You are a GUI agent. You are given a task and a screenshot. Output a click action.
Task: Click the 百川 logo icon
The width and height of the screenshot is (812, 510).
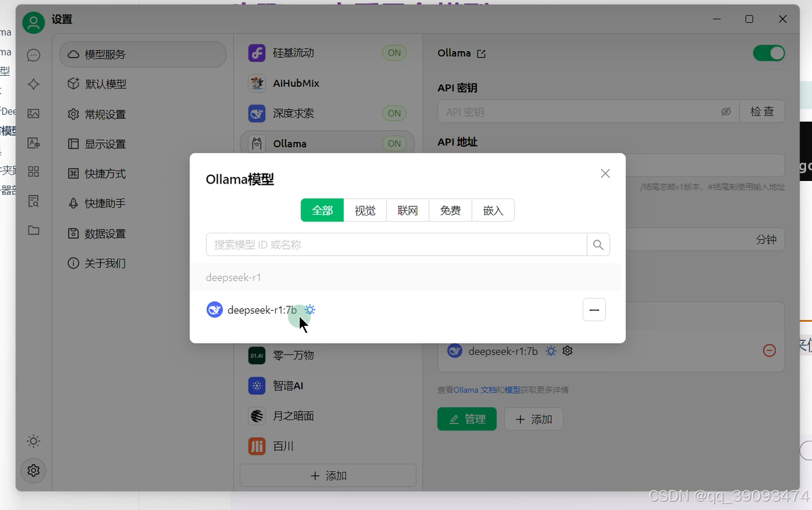click(257, 446)
